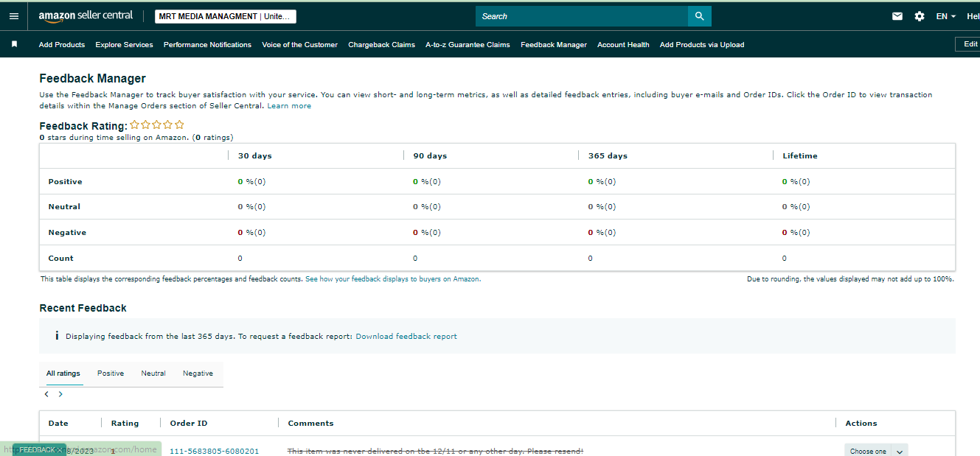Open the settings gear icon
The image size is (980, 456).
click(920, 16)
